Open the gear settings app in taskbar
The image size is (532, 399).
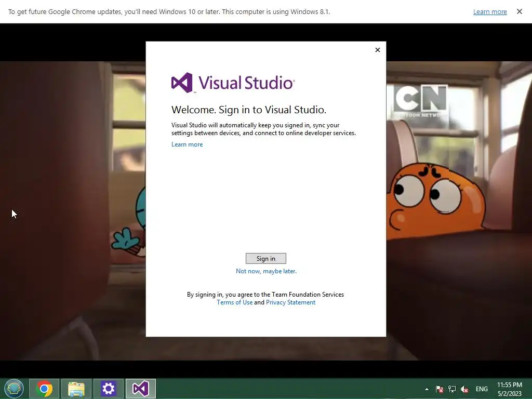tap(108, 389)
